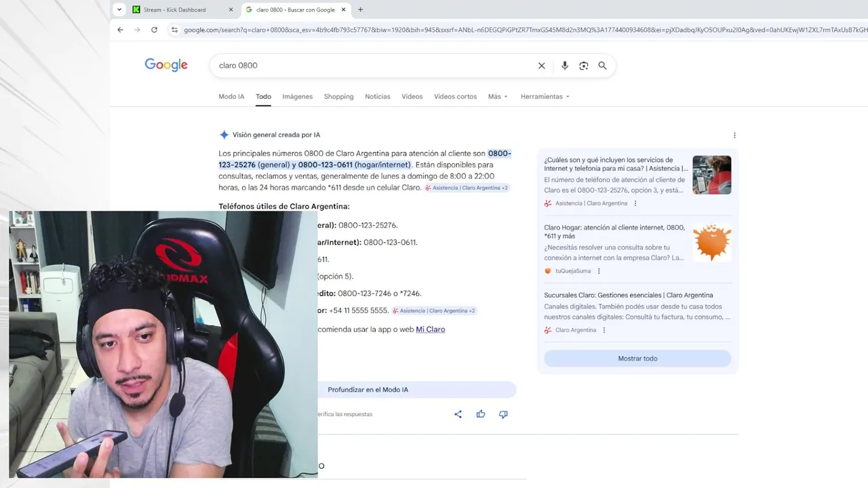
Task: Open site information icon in address bar
Action: (x=174, y=30)
